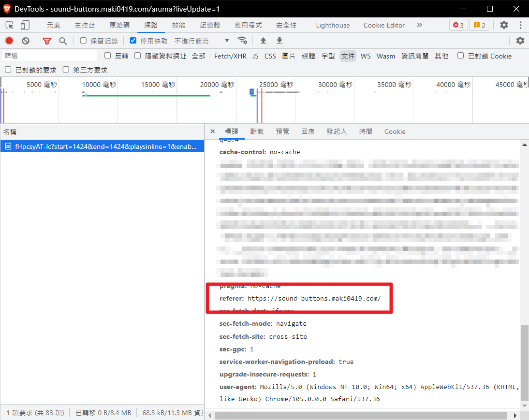Click the export HAR download arrow
This screenshot has width=529, height=420.
[279, 41]
